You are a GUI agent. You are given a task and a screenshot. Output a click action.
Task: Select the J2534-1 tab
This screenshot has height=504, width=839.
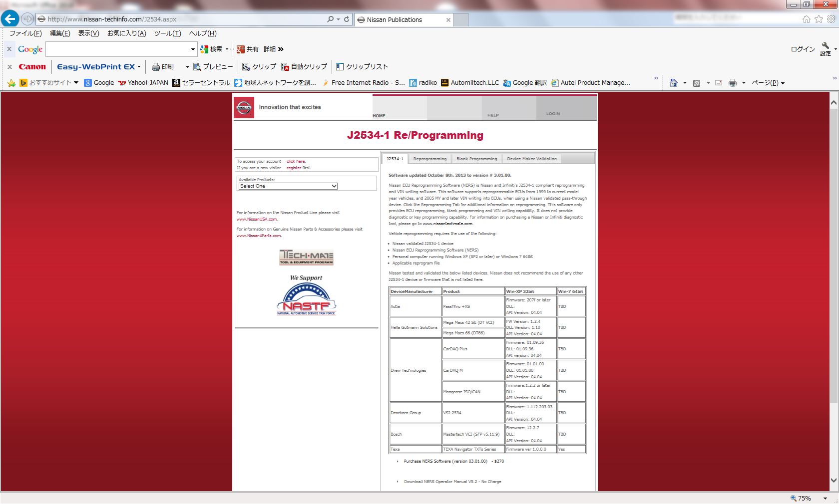[x=395, y=159]
